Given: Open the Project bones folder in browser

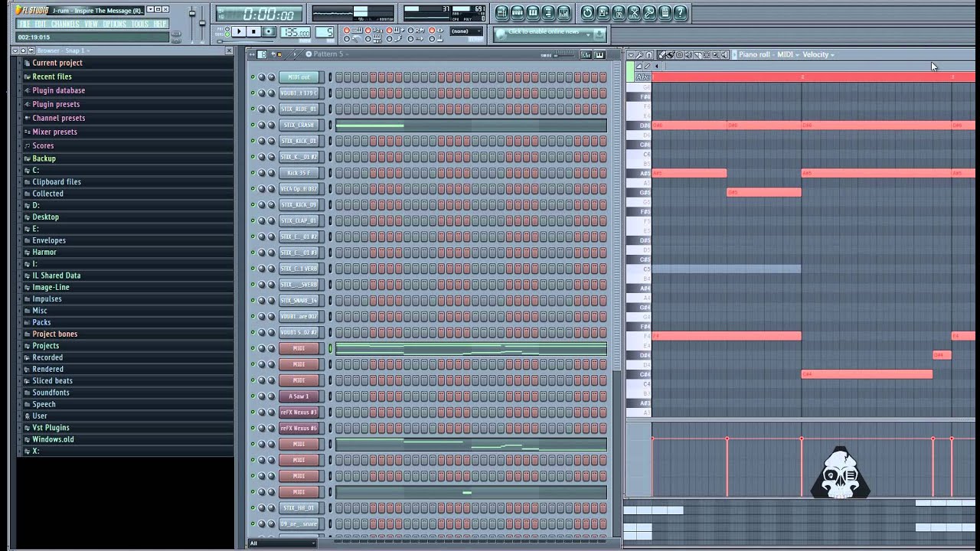Looking at the screenshot, I should pyautogui.click(x=54, y=334).
